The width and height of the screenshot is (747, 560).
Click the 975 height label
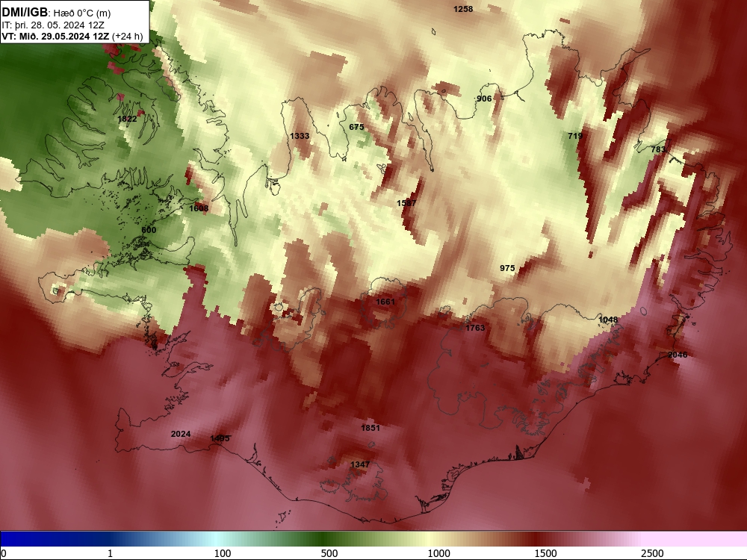[507, 268]
